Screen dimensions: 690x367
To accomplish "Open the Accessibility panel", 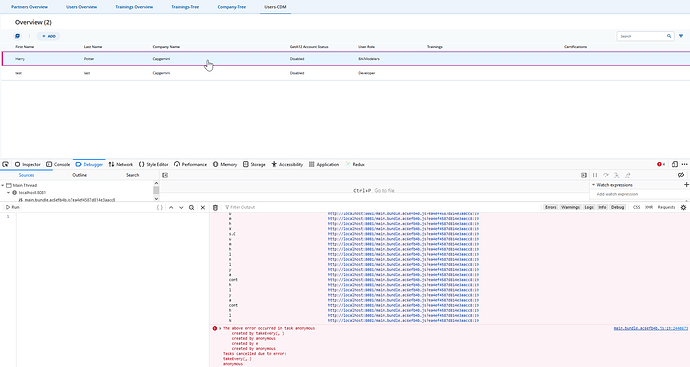I will pyautogui.click(x=287, y=164).
